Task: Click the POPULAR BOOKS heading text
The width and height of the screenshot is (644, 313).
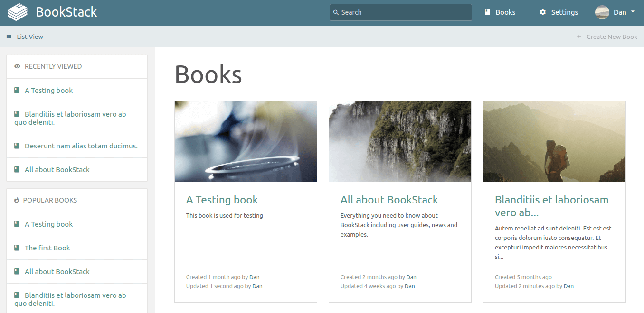Action: (50, 200)
